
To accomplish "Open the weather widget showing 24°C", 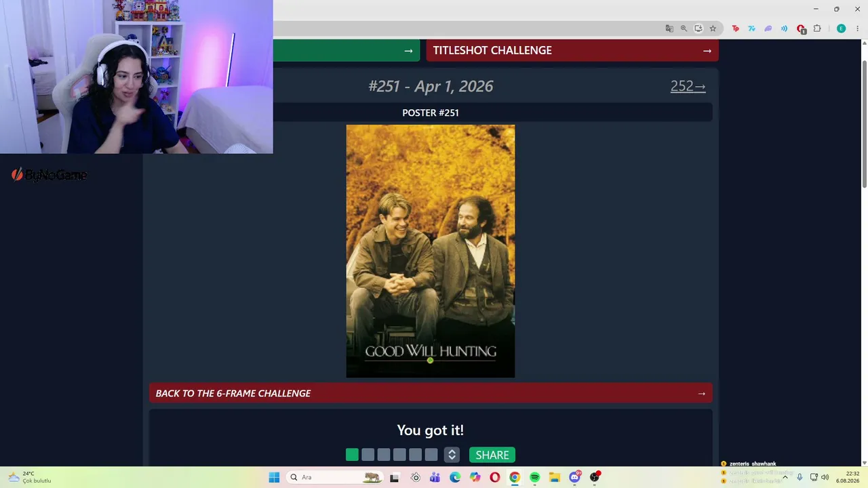I will [x=30, y=477].
